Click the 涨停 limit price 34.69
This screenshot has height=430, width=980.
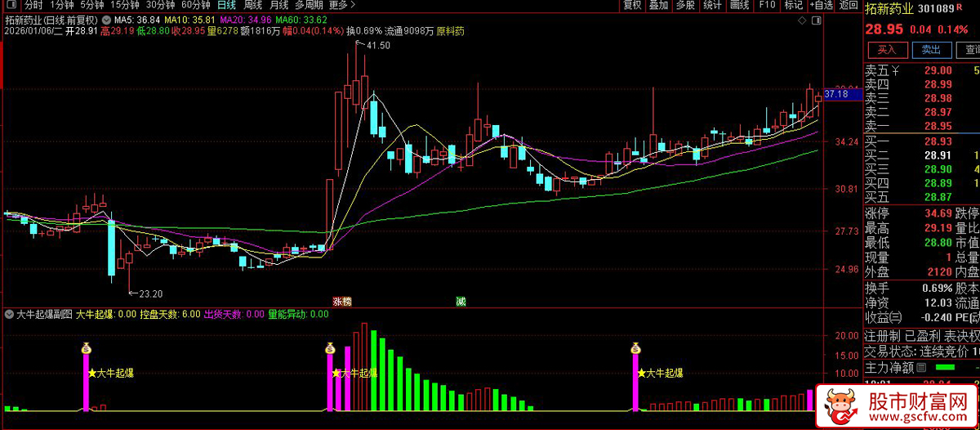938,213
